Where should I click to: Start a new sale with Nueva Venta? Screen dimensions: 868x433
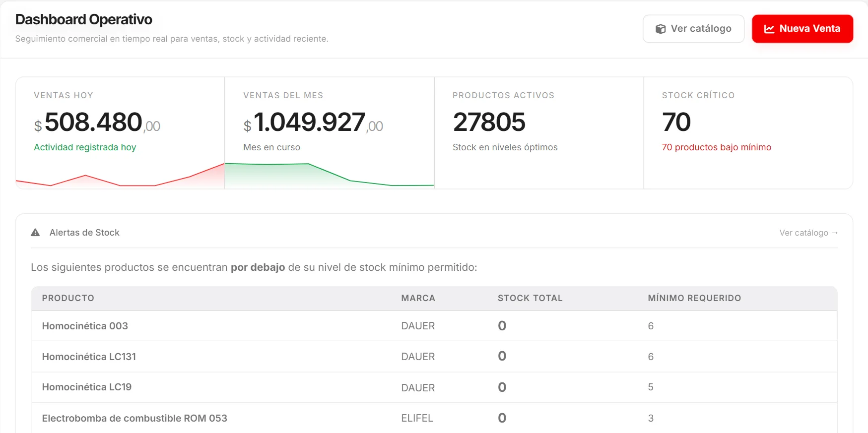pos(802,29)
